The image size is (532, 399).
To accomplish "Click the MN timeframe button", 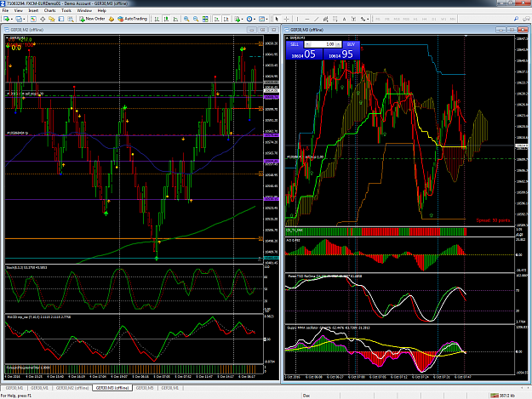I will [x=453, y=19].
